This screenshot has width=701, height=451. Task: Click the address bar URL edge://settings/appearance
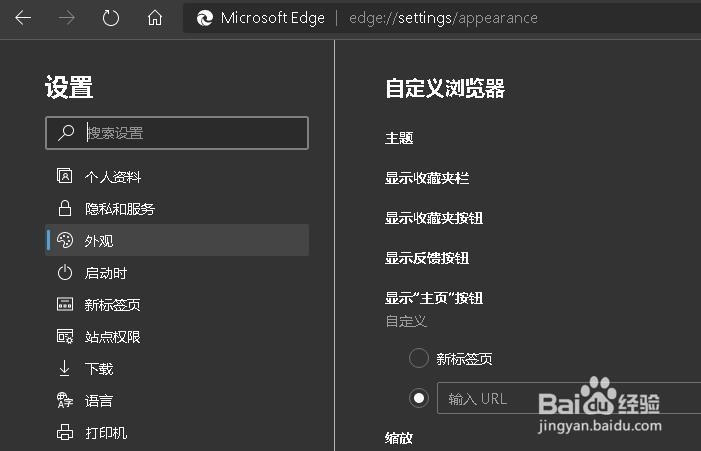(x=443, y=18)
